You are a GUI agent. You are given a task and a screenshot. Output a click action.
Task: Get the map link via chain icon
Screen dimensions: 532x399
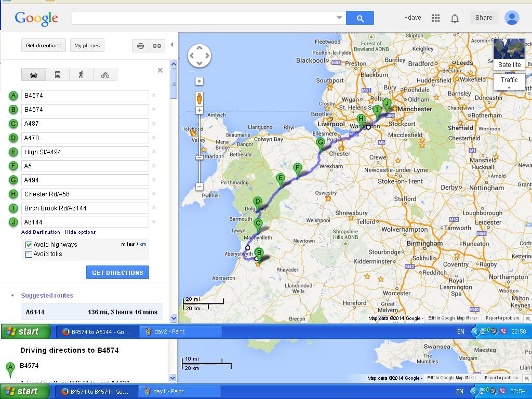click(157, 46)
